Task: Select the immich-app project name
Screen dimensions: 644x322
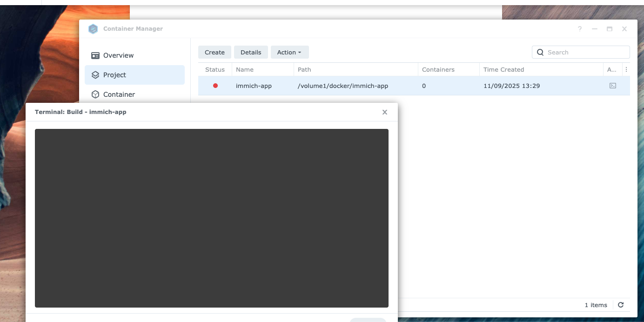Action: [254, 86]
